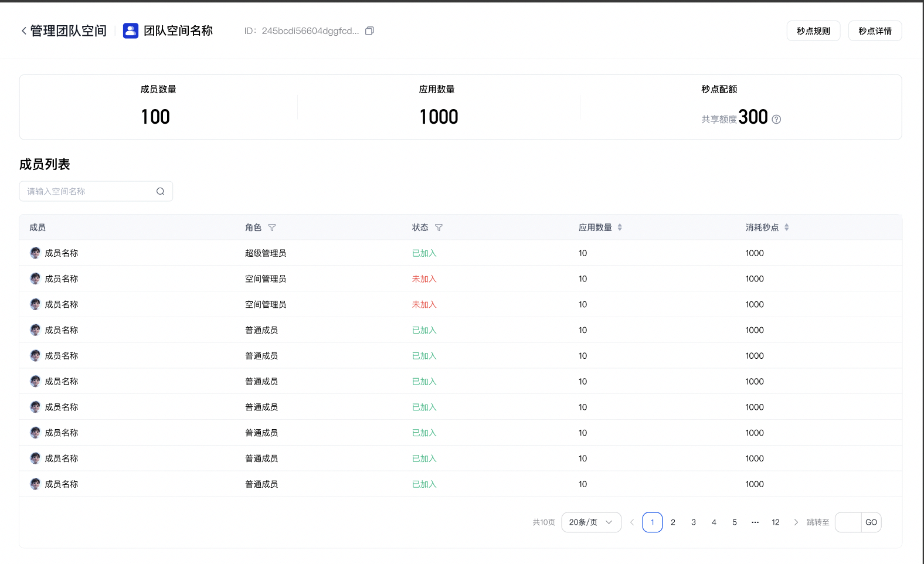Open the 状态 column filter

point(439,227)
